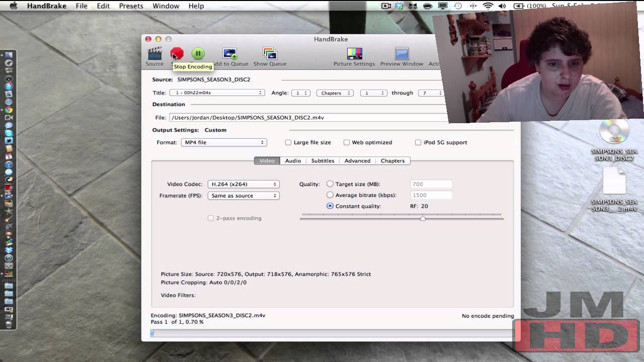Select the Constant quality radio button
The width and height of the screenshot is (644, 362).
(330, 206)
